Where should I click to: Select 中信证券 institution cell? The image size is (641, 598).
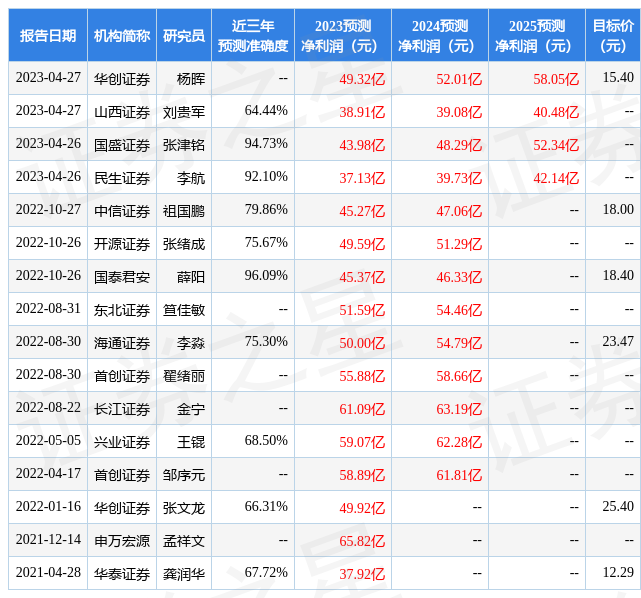click(x=122, y=211)
